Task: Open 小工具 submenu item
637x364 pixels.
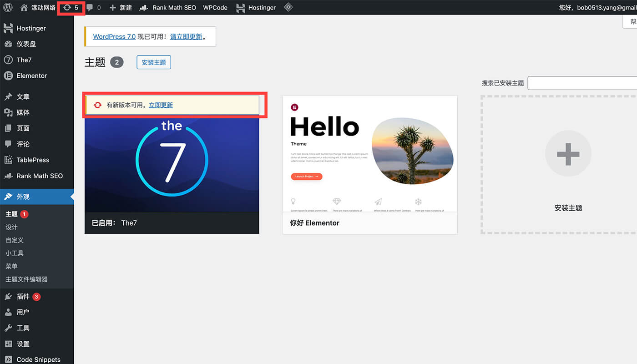Action: pos(15,253)
